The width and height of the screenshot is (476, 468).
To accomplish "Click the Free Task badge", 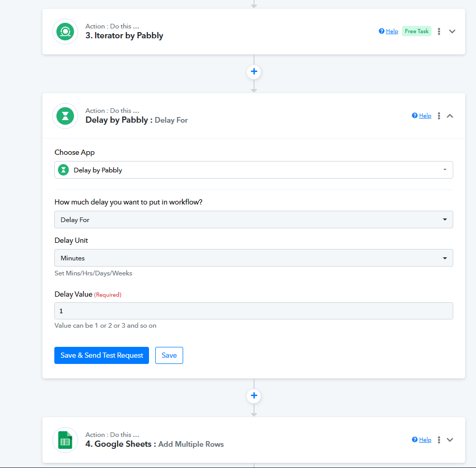I will 416,31.
